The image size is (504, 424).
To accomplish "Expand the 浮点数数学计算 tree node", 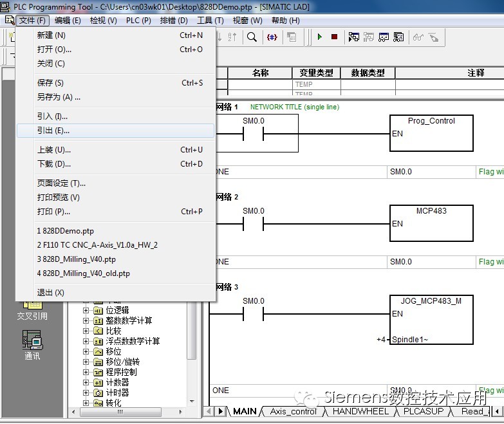I will (86, 341).
